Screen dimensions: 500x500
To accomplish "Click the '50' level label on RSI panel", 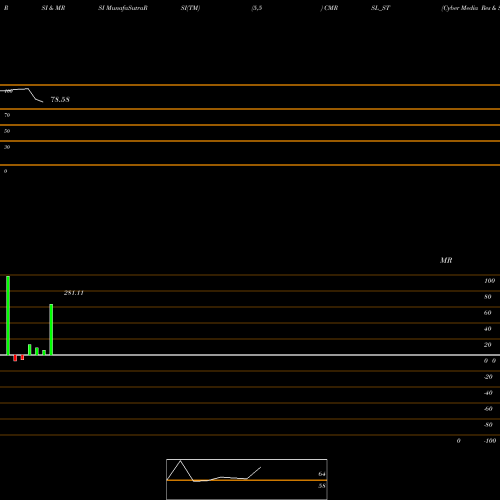I will tap(7, 131).
